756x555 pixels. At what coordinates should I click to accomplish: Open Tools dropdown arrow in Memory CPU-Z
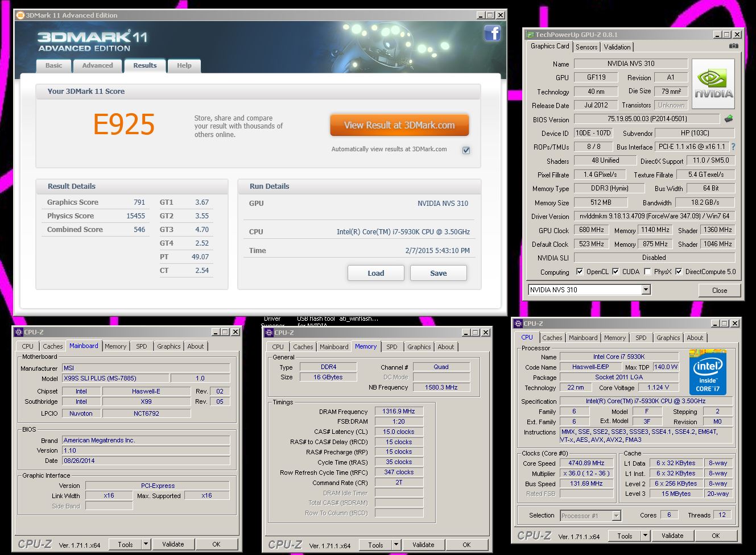point(396,545)
